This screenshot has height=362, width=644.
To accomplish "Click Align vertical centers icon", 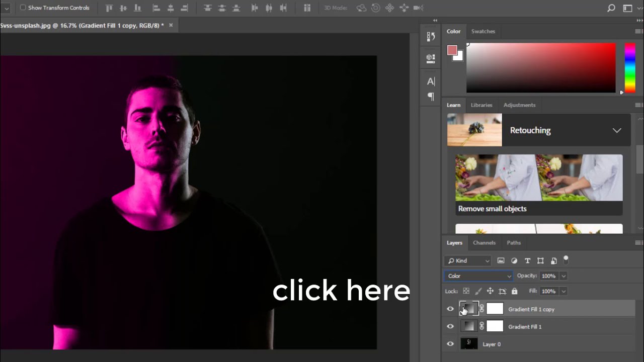I will (123, 8).
